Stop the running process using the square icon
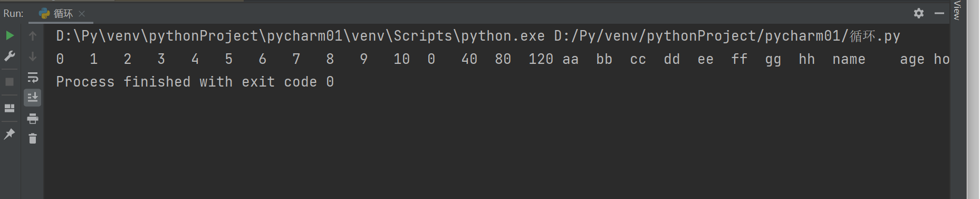980x199 pixels. [x=9, y=82]
